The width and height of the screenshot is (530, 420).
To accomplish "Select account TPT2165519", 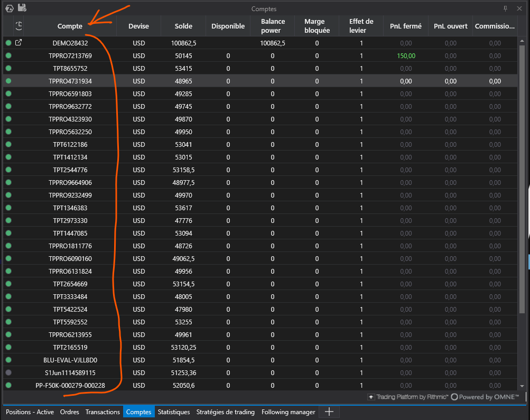I will coord(261,347).
